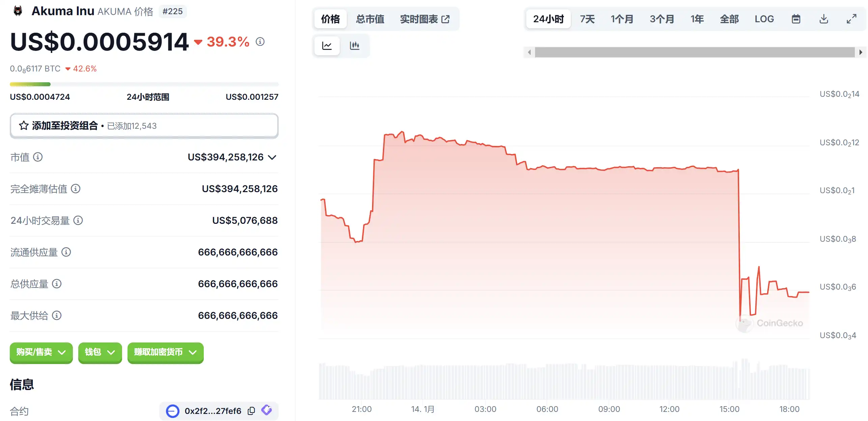868x421 pixels.
Task: Open the 购买/售卖 dropdown
Action: (41, 352)
